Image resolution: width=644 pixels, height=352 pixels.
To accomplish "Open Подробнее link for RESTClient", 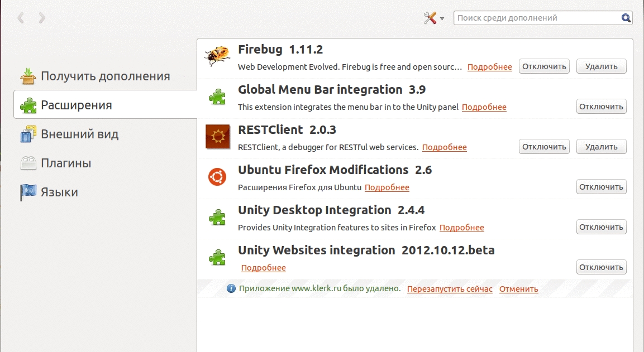I will pyautogui.click(x=445, y=147).
